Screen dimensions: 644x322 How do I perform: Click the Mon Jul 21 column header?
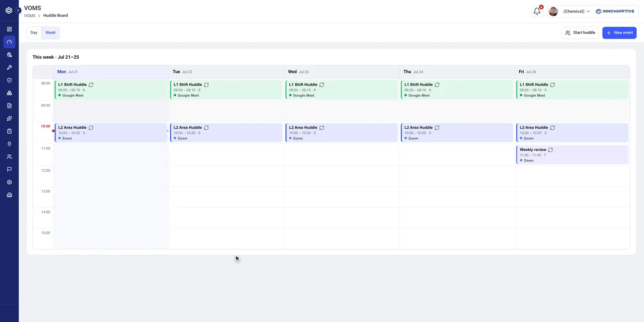(111, 72)
